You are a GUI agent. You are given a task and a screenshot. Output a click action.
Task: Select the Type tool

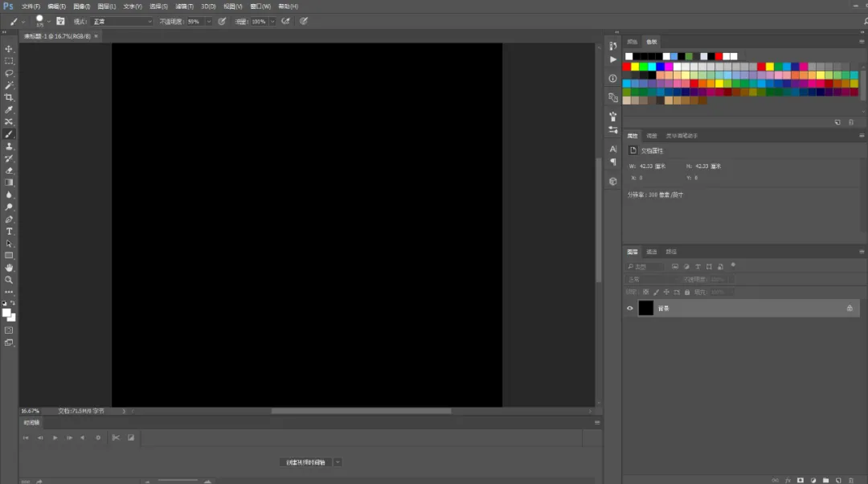coord(9,232)
